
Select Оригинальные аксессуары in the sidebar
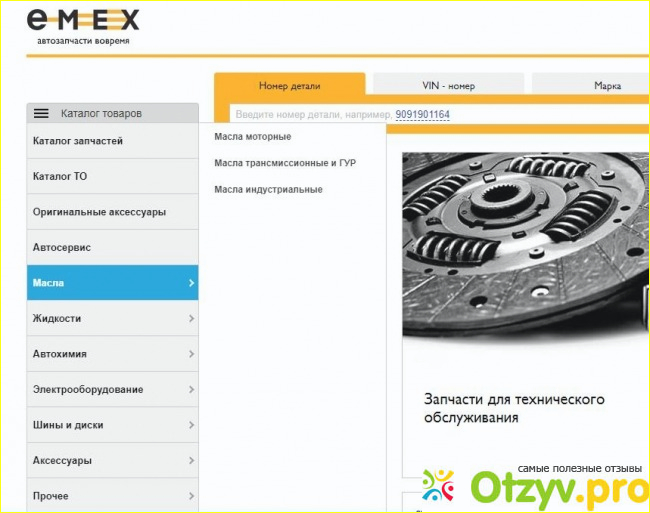pyautogui.click(x=99, y=212)
